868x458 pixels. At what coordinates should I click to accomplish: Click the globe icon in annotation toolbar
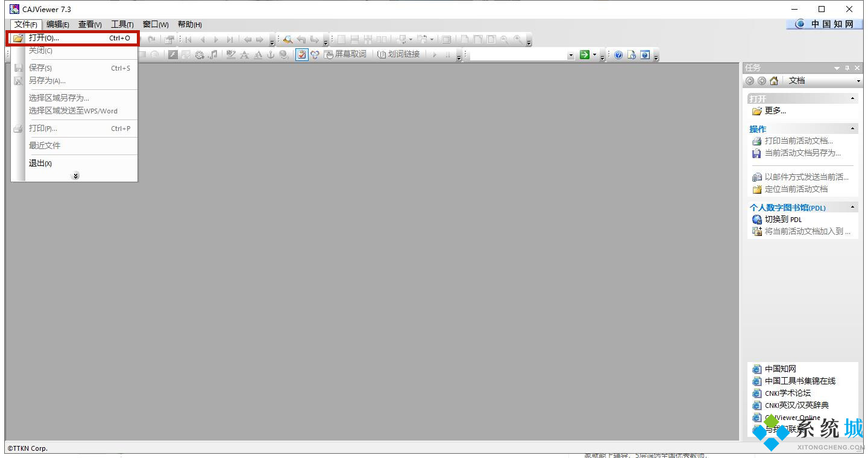click(x=284, y=55)
